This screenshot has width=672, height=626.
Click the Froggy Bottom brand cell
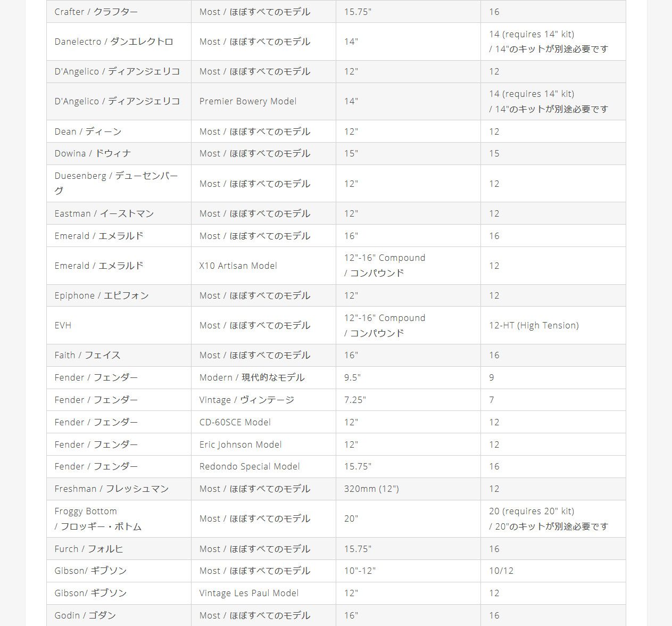pos(98,518)
